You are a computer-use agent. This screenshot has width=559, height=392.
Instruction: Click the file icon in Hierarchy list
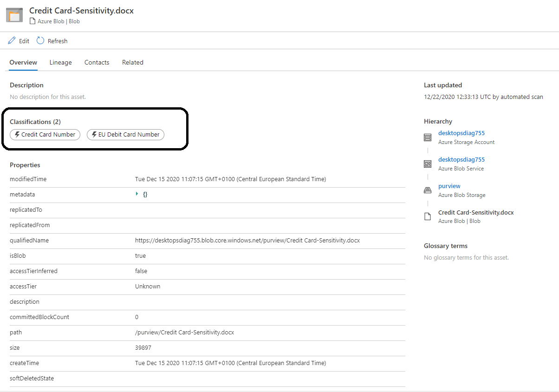[428, 217]
